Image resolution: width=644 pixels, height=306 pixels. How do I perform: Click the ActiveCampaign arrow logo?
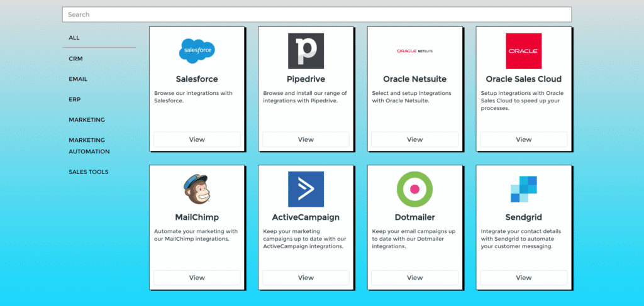point(306,189)
